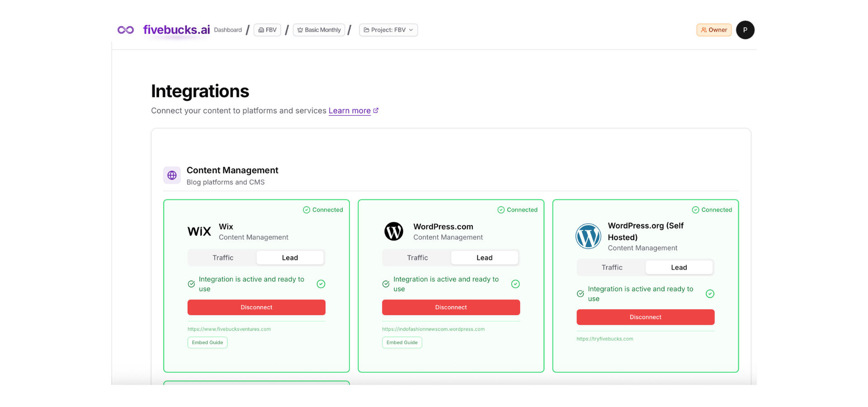Viewport: 868px width, 407px height.
Task: Click the Wix Connected status checkmark
Action: [x=307, y=210]
